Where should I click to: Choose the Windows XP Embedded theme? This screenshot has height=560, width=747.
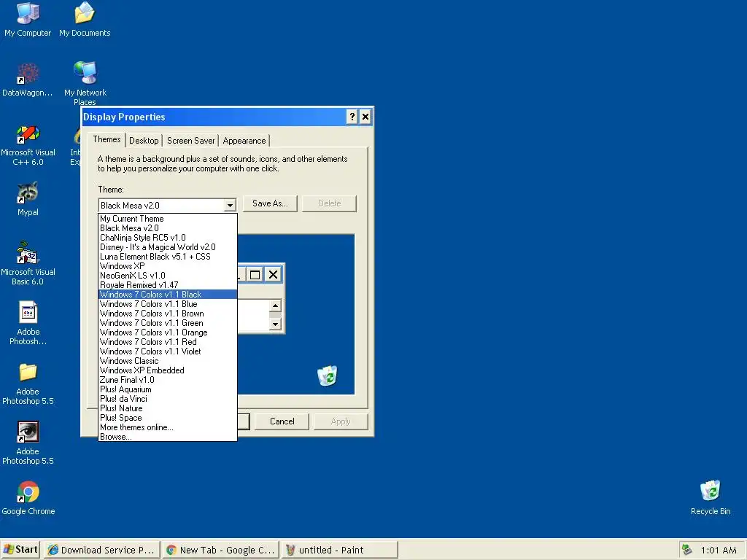point(168,370)
